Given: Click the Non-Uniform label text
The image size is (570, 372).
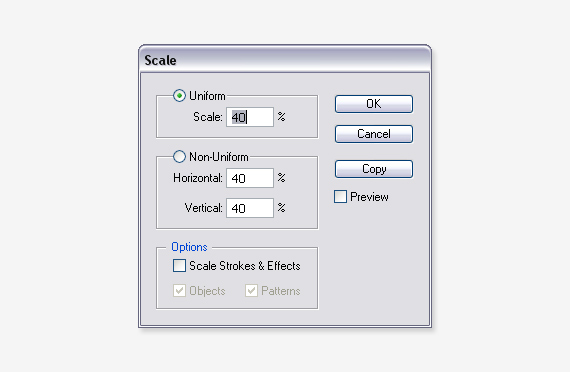Looking at the screenshot, I should coord(219,157).
